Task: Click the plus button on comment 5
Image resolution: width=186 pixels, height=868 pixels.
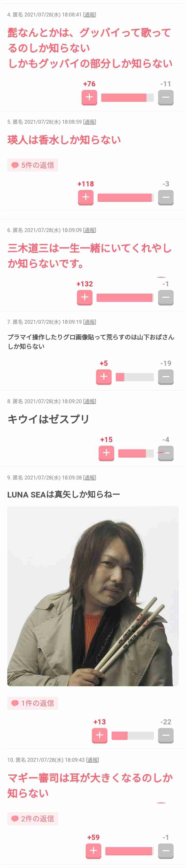Action: click(x=86, y=197)
